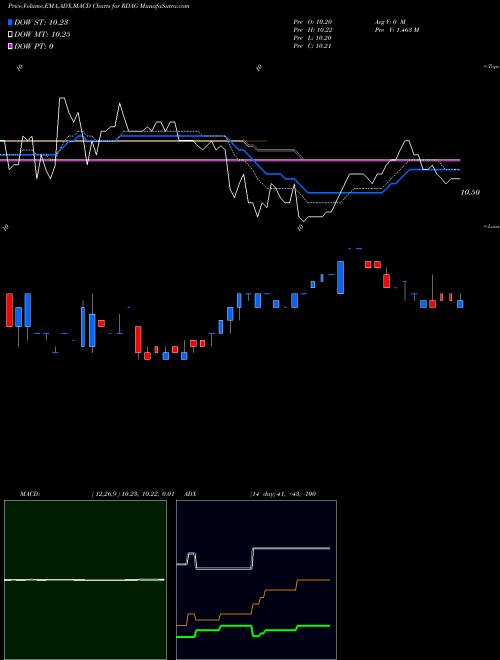The height and width of the screenshot is (660, 500).
Task: Click the 'Pre C: 10.21' value
Action: (312, 46)
